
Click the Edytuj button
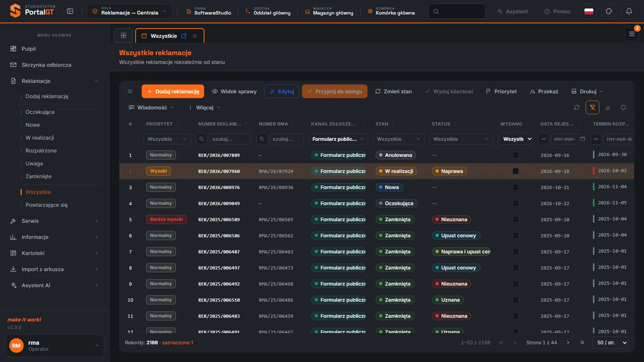click(282, 91)
